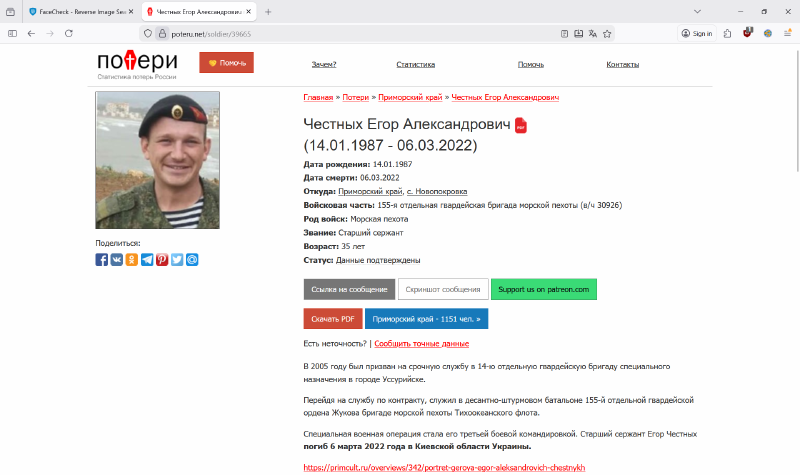Click the Скачать PDF button
Image resolution: width=800 pixels, height=475 pixels.
point(333,319)
